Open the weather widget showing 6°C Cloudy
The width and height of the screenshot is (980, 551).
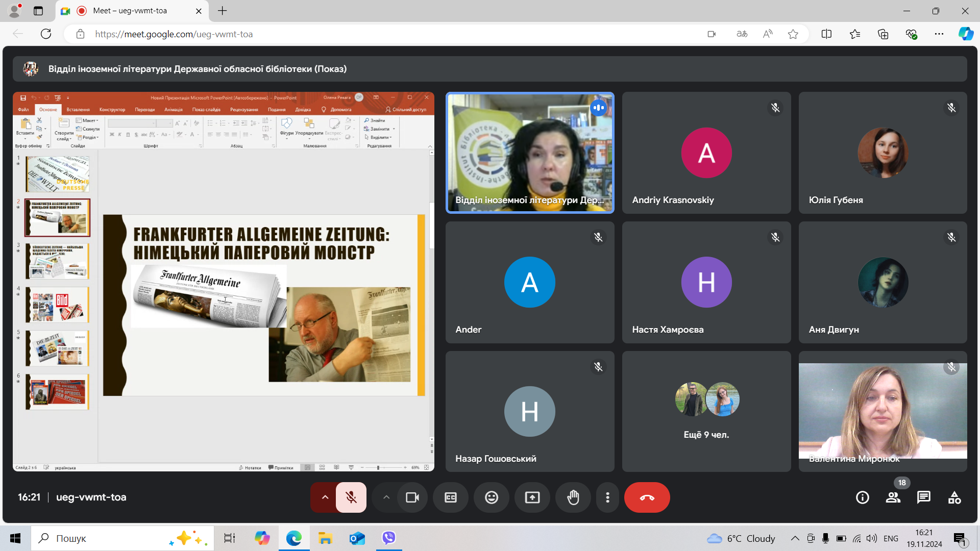(741, 538)
